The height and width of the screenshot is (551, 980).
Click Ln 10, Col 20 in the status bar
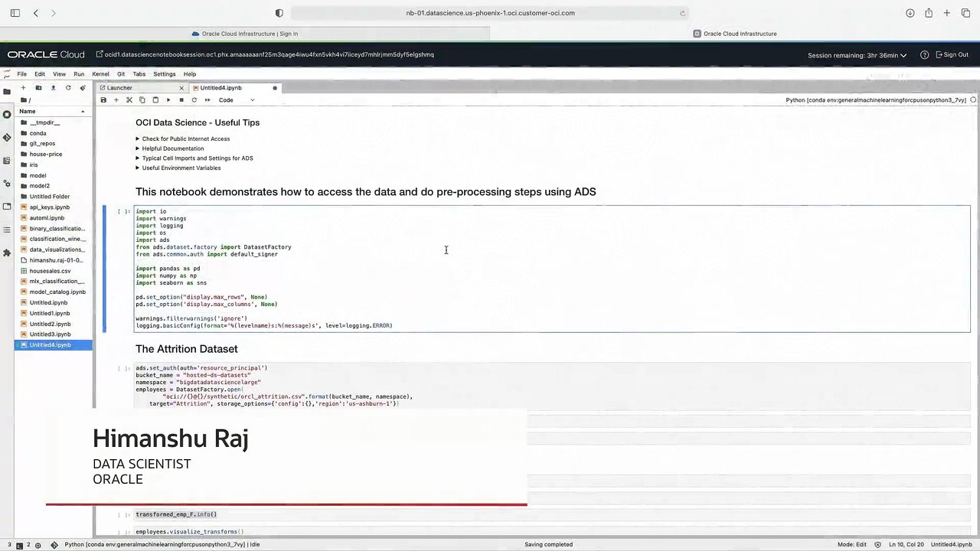click(906, 545)
